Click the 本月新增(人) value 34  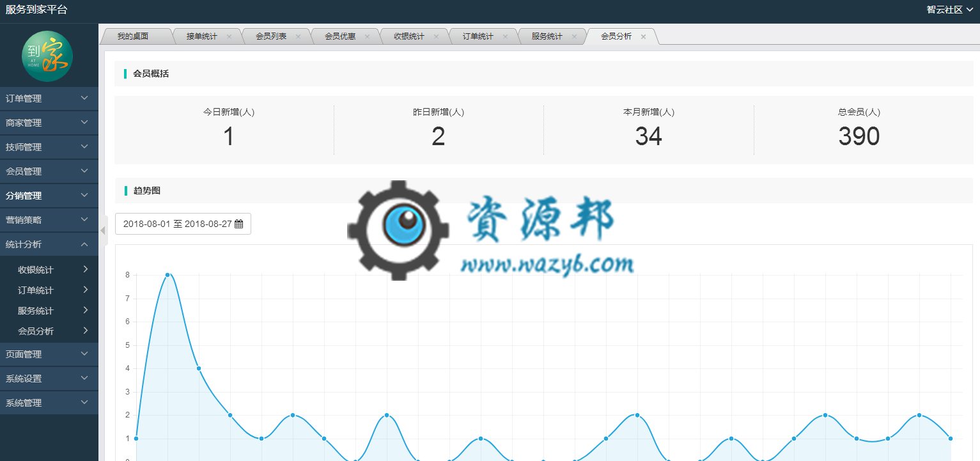click(649, 137)
